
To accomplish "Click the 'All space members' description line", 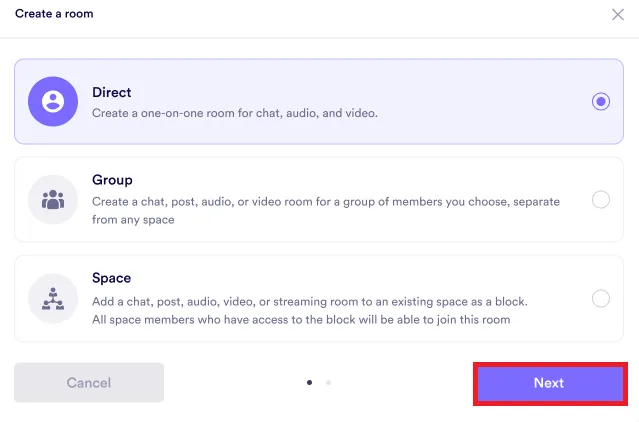I will [301, 320].
